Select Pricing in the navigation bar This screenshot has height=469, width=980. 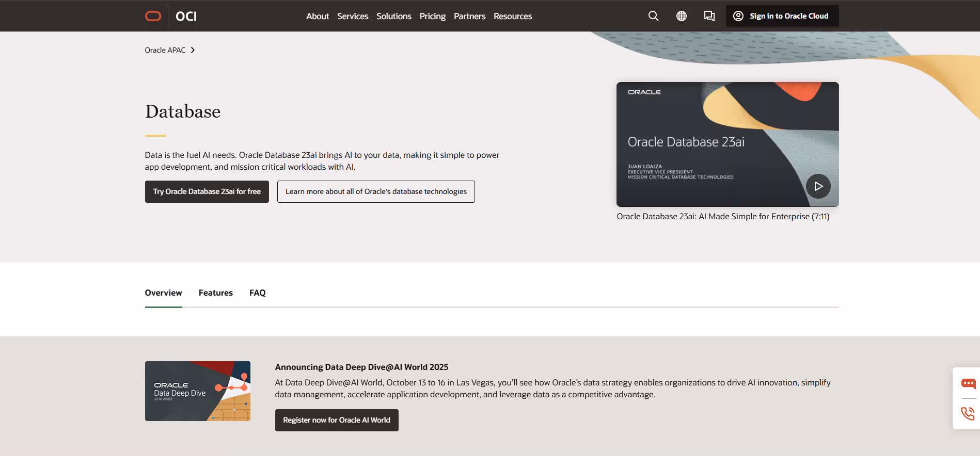pos(432,16)
